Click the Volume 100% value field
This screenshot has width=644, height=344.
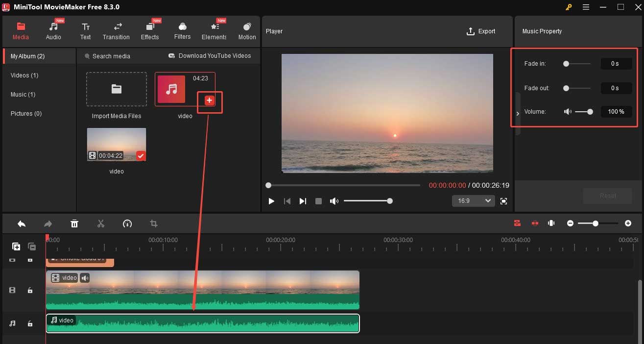click(616, 112)
